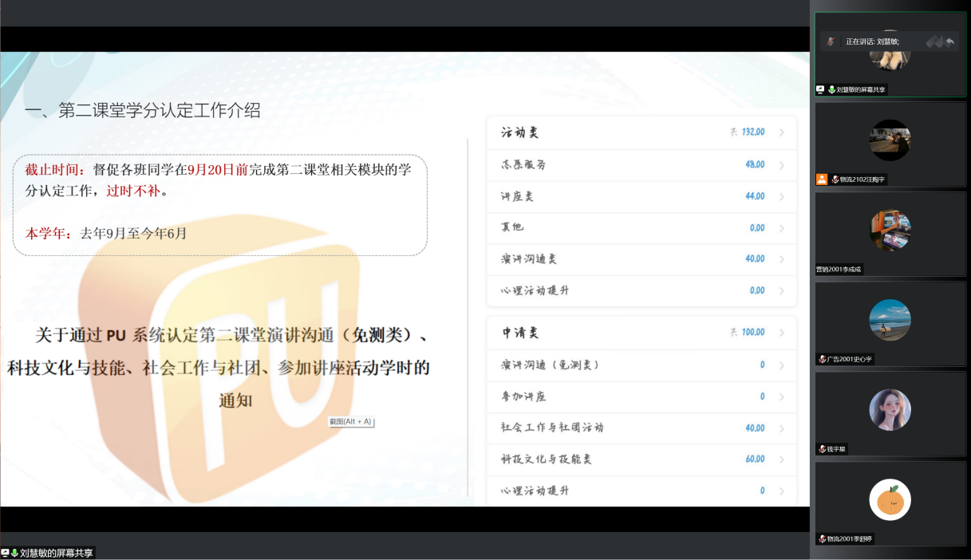
Task: Click the orange user icon beside 物流2102汪陶宇
Action: tap(822, 179)
